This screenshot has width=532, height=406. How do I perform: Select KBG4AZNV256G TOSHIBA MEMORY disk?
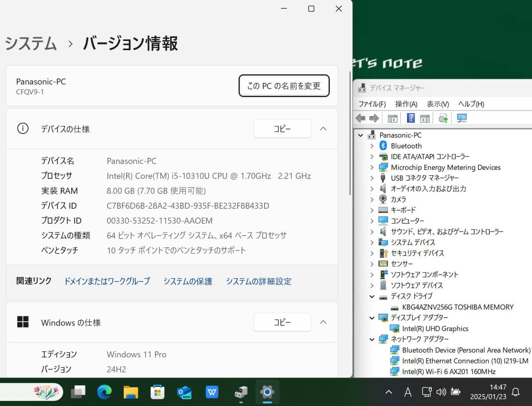pos(458,307)
